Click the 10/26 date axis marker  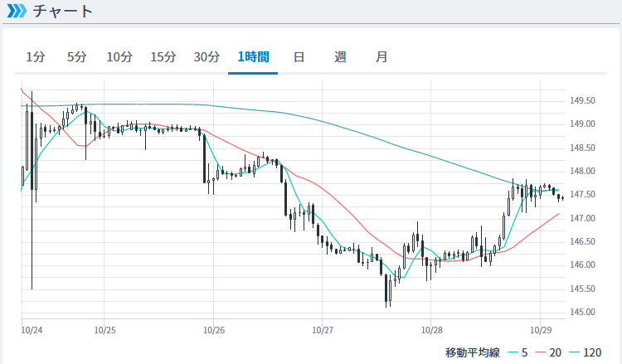coord(213,330)
